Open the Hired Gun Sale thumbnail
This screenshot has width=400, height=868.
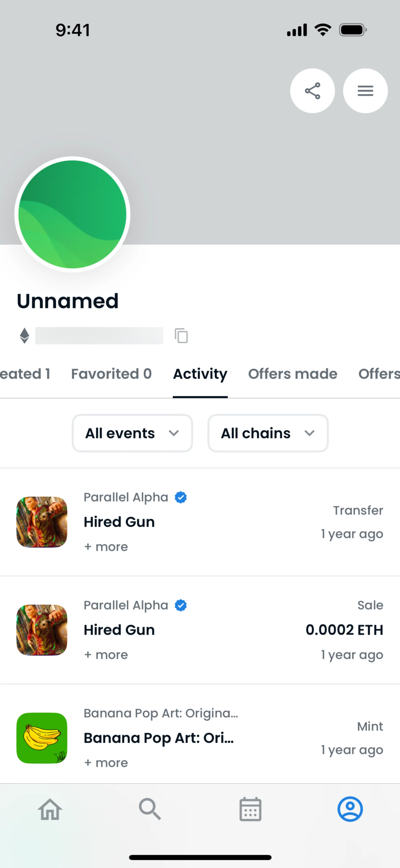point(42,630)
